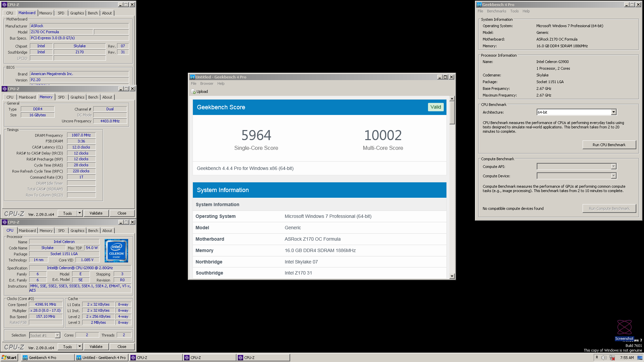The image size is (644, 362).
Task: Click the Uncore Frequency value 4403.0 MHz
Action: (110, 121)
